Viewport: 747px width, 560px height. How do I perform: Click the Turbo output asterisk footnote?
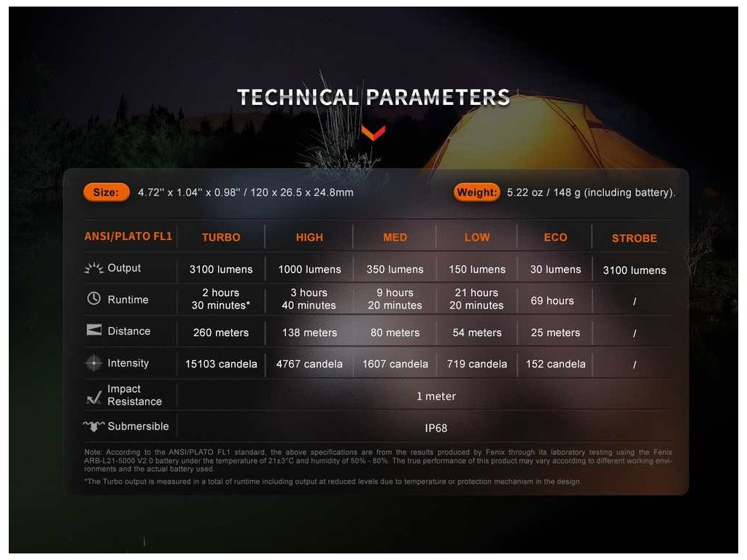click(x=333, y=481)
